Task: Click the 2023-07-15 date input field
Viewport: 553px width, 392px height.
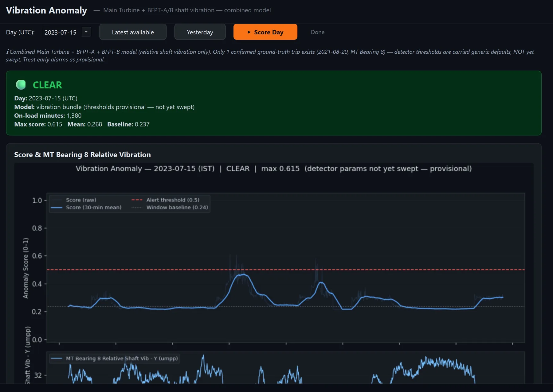Action: 61,32
